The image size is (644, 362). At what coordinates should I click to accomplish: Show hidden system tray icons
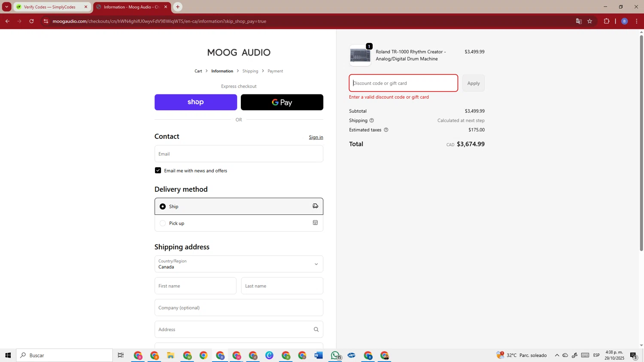pyautogui.click(x=557, y=355)
